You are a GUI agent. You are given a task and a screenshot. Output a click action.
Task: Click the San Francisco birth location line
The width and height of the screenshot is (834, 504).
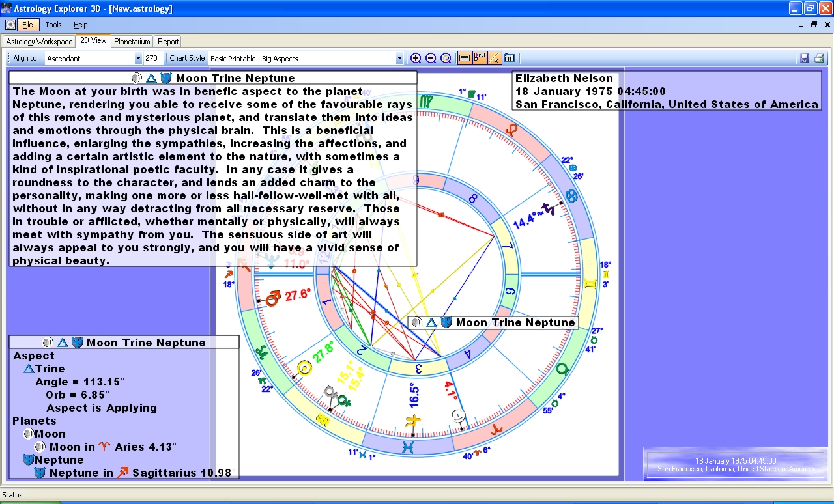click(x=667, y=104)
